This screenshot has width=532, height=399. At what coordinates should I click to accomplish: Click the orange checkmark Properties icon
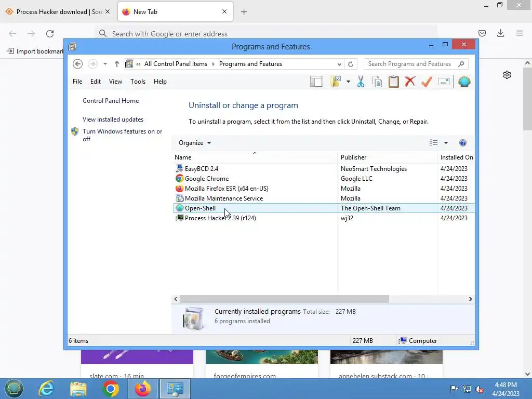(x=427, y=82)
